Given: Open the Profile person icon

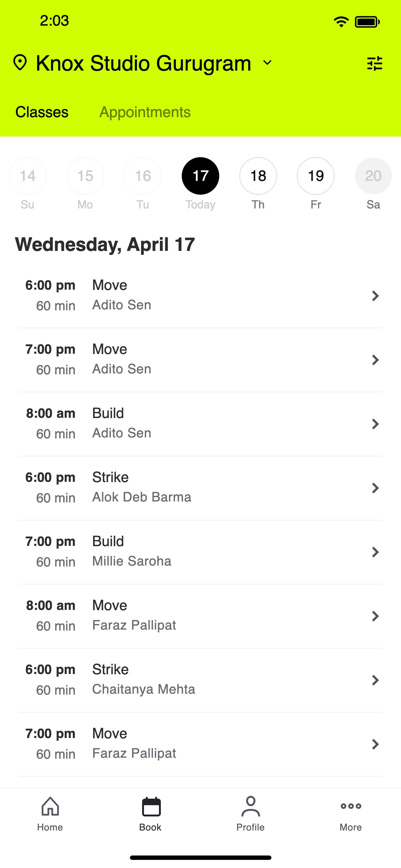Looking at the screenshot, I should click(x=250, y=806).
